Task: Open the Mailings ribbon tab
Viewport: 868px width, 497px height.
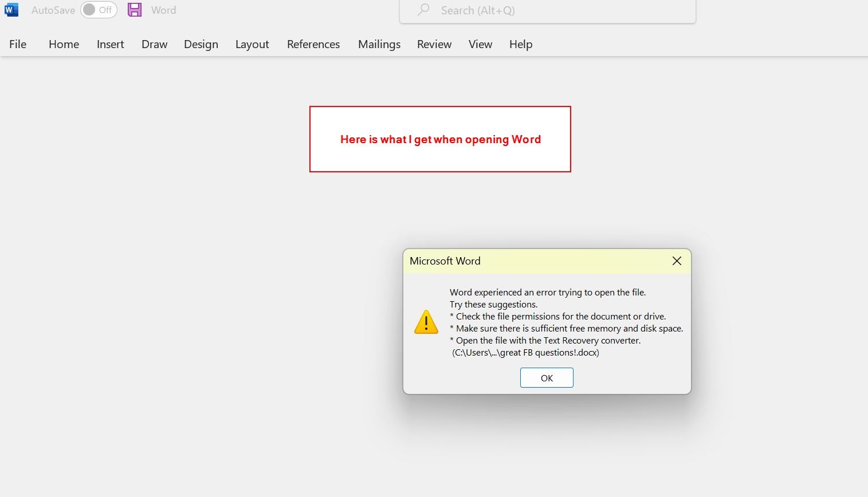Action: tap(379, 44)
